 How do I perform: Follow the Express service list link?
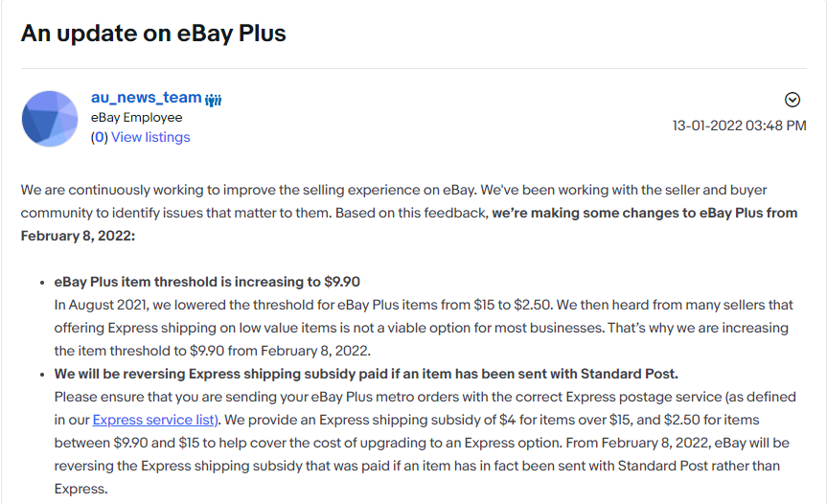pos(155,420)
